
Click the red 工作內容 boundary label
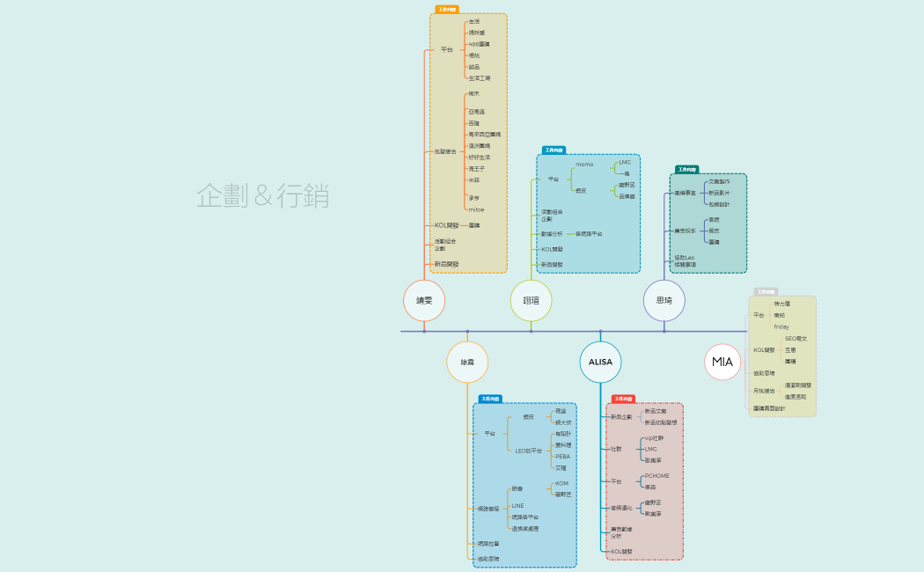tap(623, 399)
